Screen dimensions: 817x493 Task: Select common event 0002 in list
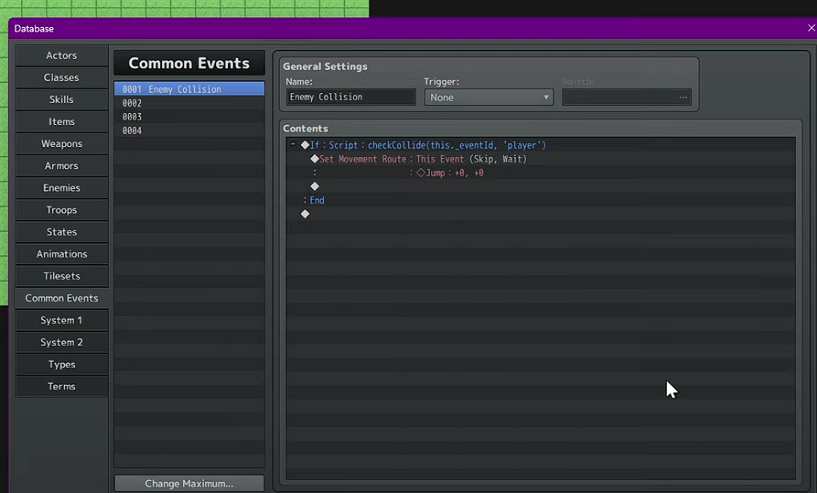pyautogui.click(x=188, y=103)
